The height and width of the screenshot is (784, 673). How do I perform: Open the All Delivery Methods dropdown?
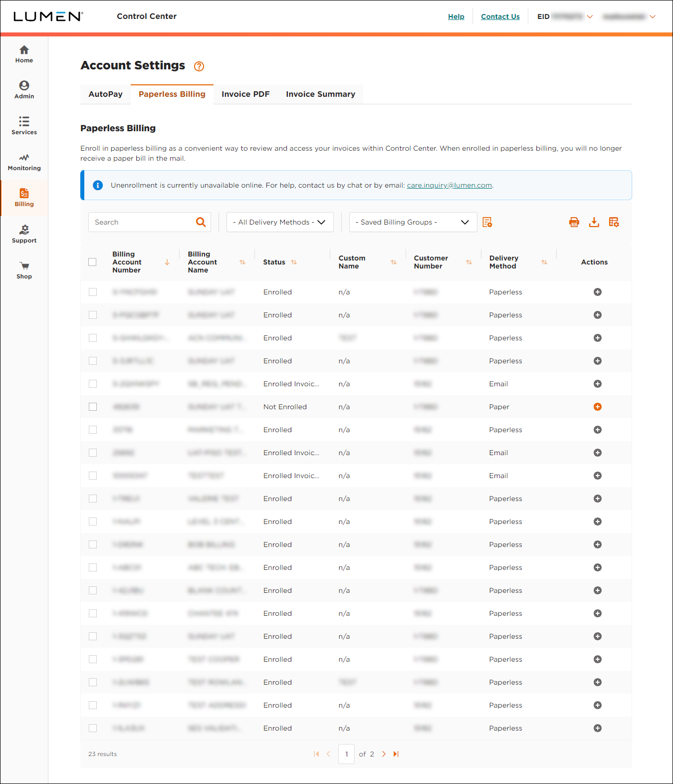coord(280,222)
